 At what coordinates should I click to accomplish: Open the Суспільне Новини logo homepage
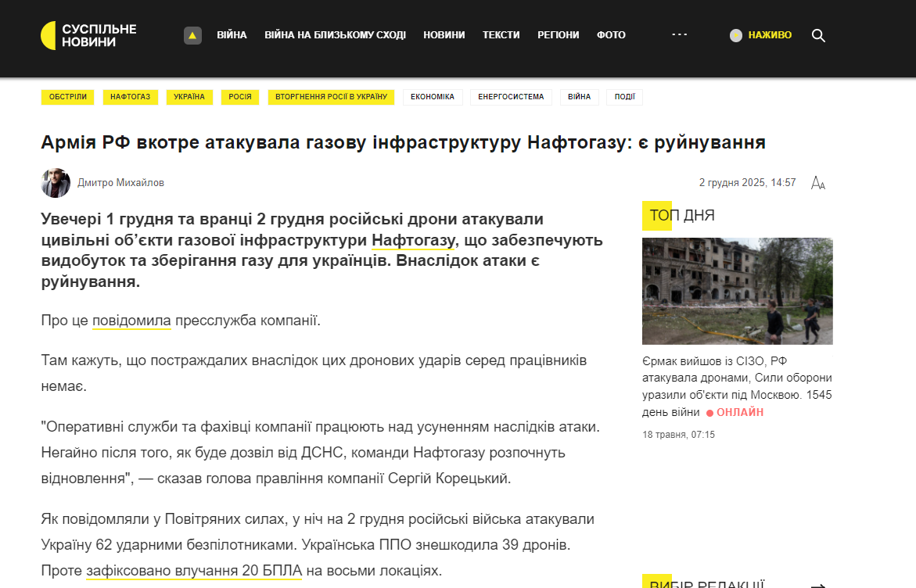(88, 36)
